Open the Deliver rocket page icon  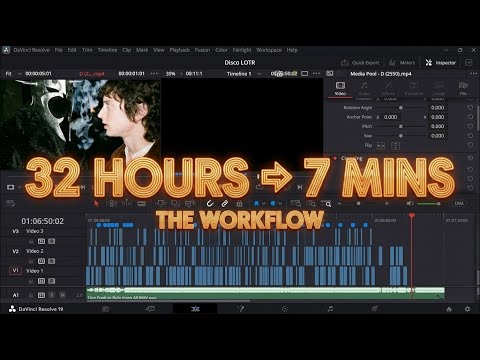(375, 309)
